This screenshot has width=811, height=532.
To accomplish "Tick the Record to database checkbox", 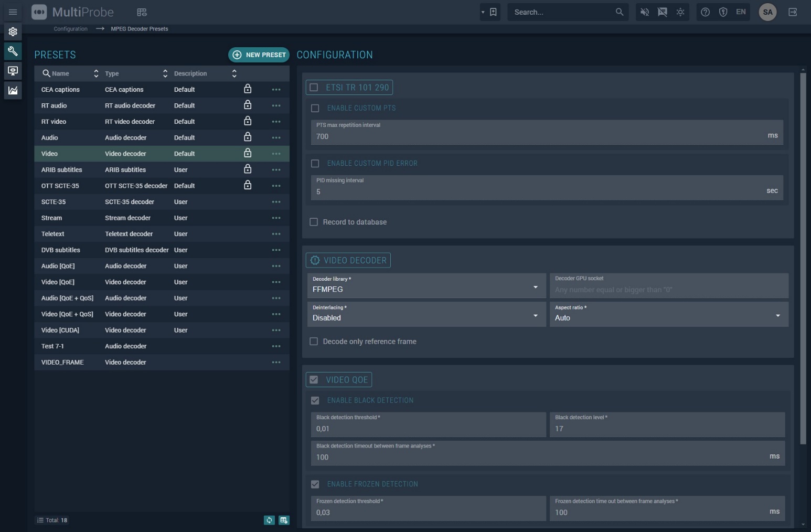I will pos(314,222).
